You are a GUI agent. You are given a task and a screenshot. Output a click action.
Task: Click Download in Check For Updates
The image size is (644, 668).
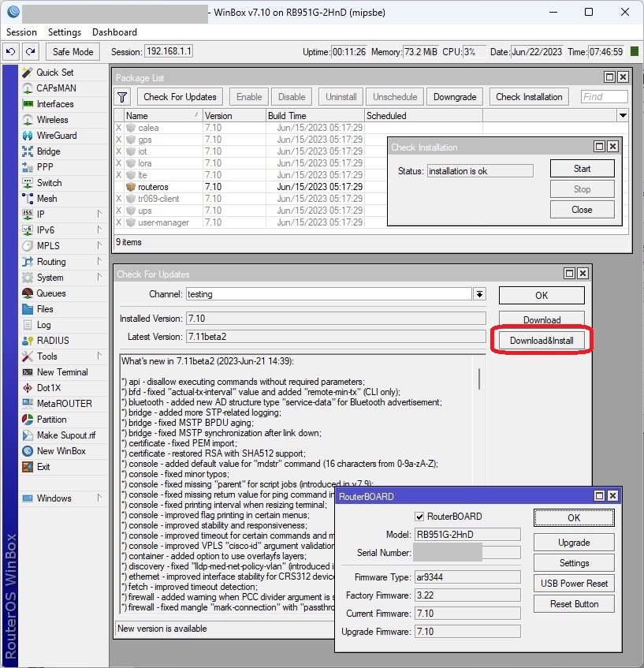pos(542,319)
